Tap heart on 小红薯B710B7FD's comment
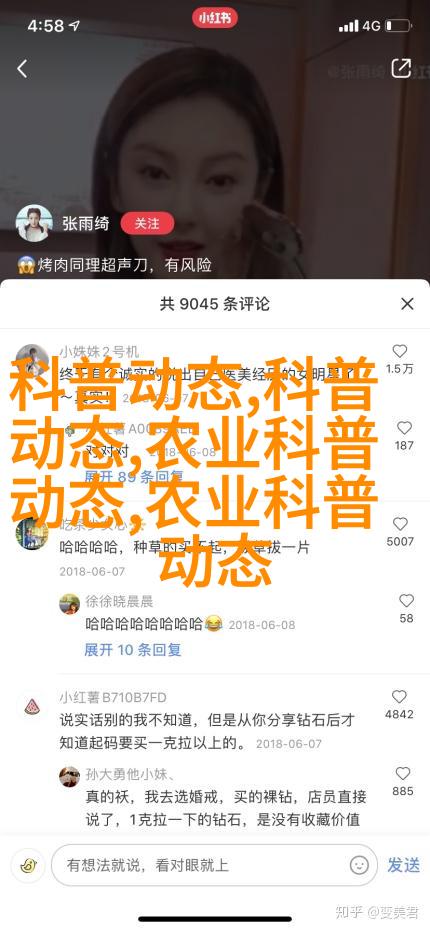 pyautogui.click(x=399, y=696)
